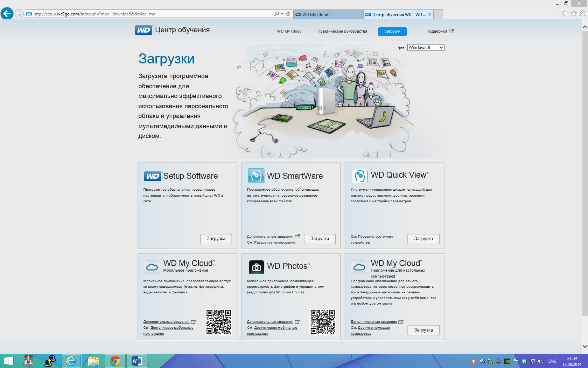Click the taskbar clock showing 21:09
Viewport: 588px width, 368px height.
point(572,361)
